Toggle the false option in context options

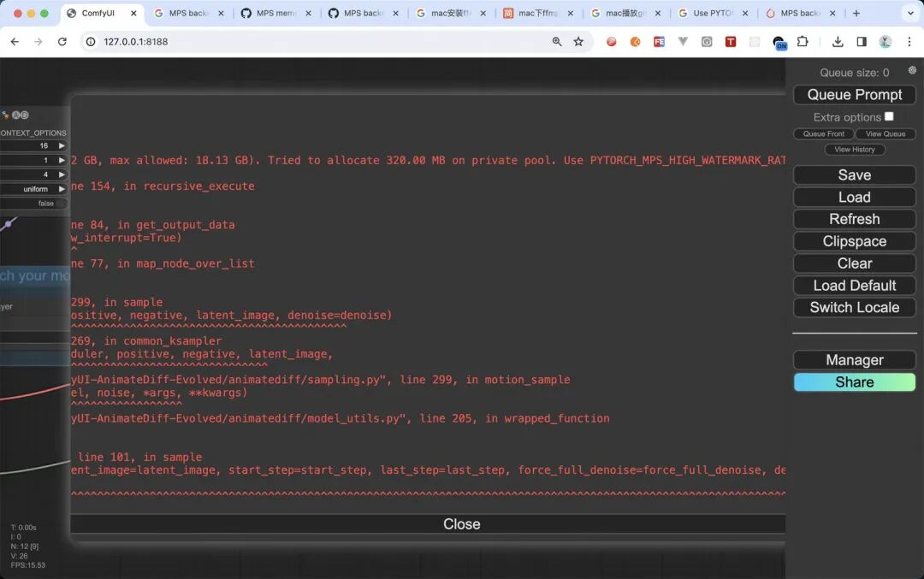pos(34,204)
